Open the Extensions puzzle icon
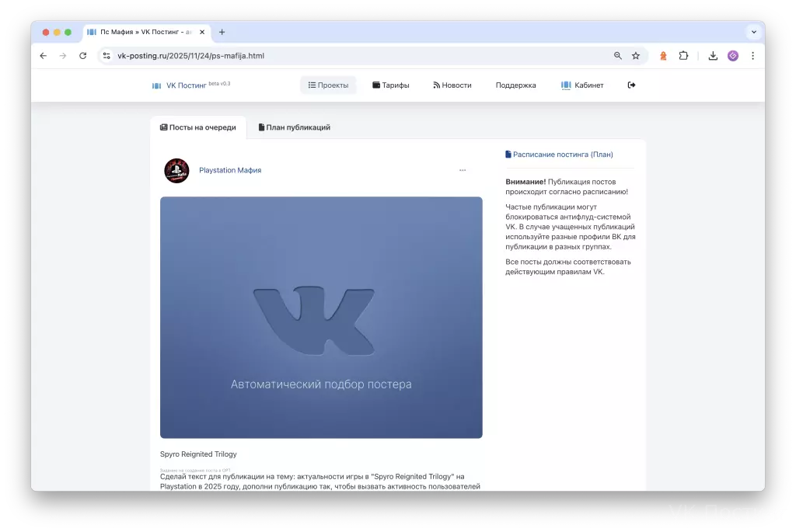 point(683,56)
